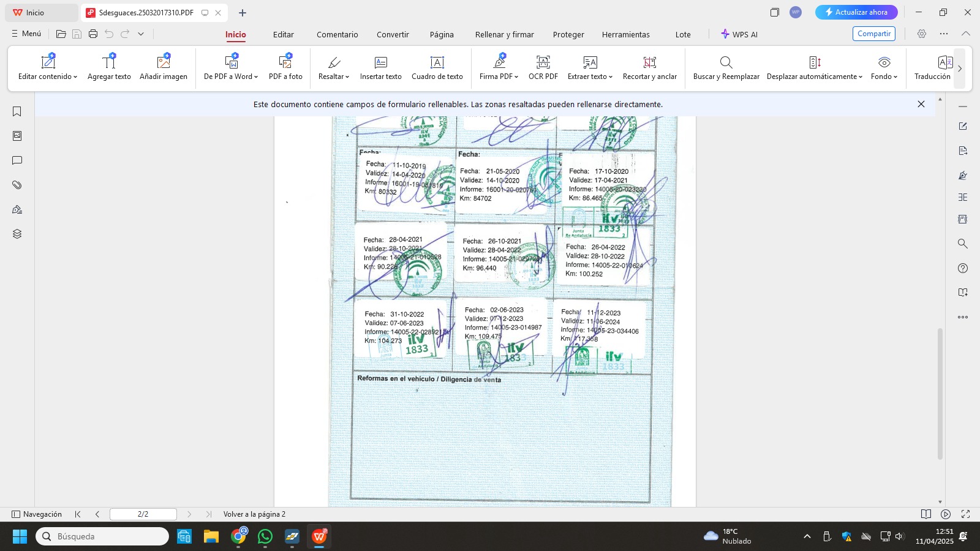Pick the Cuadro de texto tool
The image size is (980, 551).
(x=437, y=67)
